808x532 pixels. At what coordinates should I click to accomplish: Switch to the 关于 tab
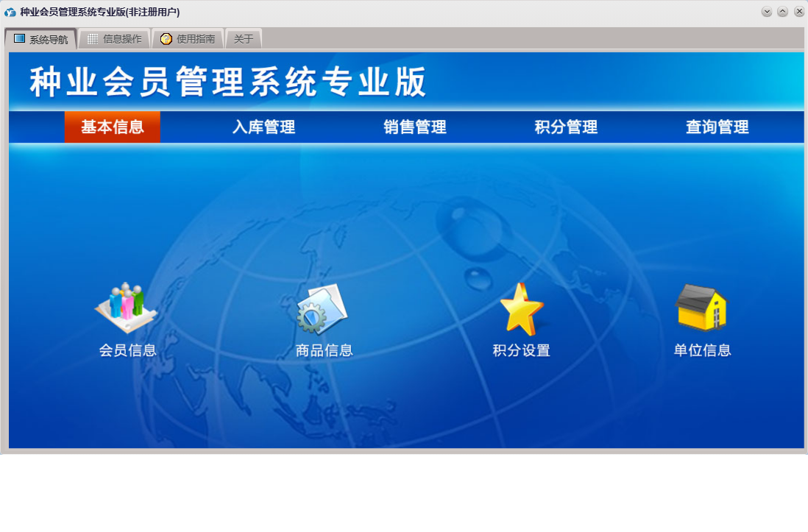[244, 39]
